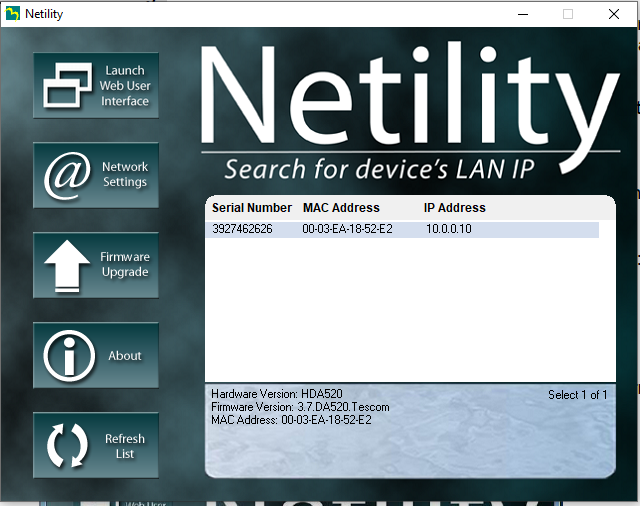The height and width of the screenshot is (506, 640).
Task: Click the Firmware Upgrade up-arrow icon
Action: tap(67, 266)
